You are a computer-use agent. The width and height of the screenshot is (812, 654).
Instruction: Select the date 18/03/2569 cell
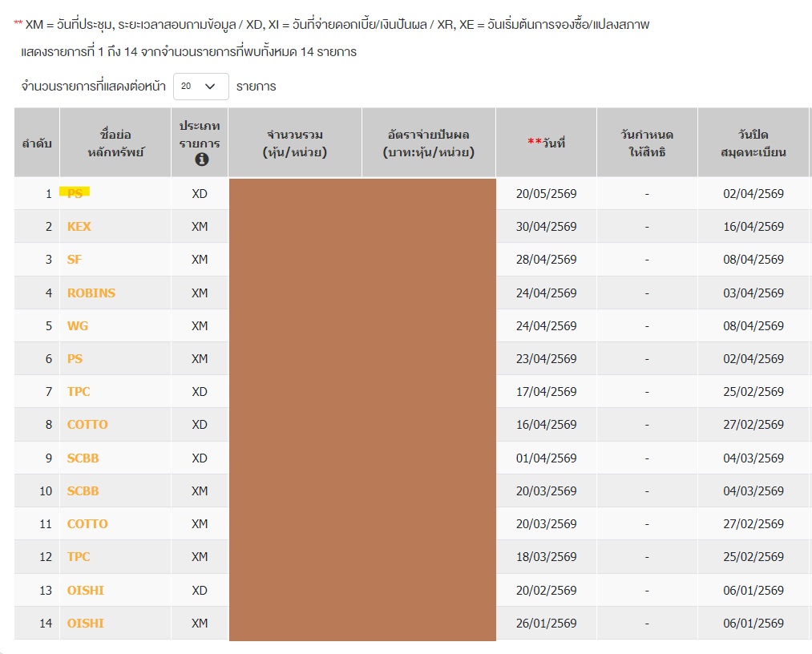coord(547,557)
